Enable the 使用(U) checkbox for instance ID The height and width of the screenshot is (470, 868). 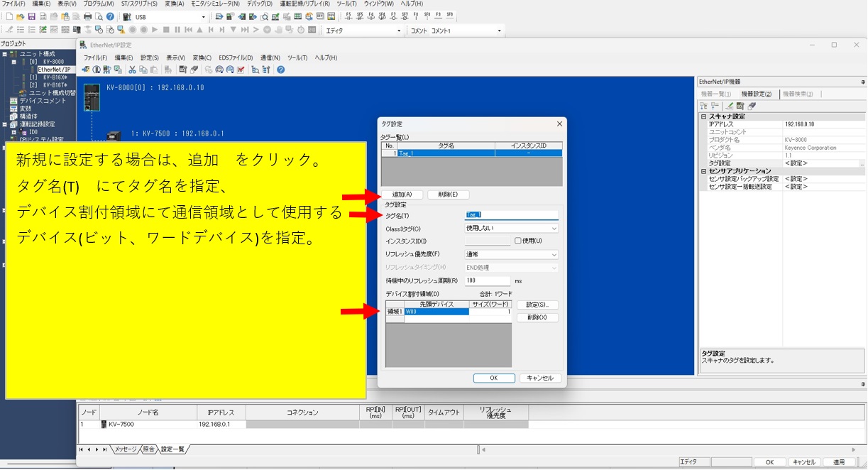[x=518, y=241]
